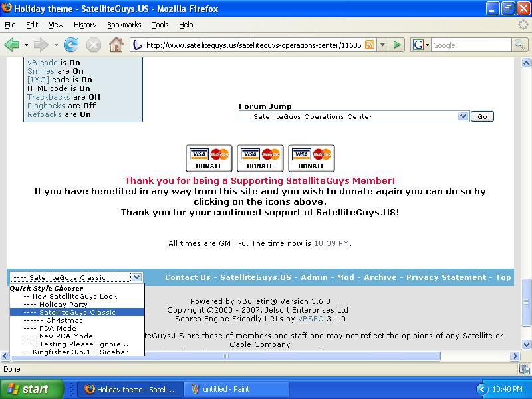The height and width of the screenshot is (399, 532).
Task: Click the green Go arrow beside URL
Action: 396,45
